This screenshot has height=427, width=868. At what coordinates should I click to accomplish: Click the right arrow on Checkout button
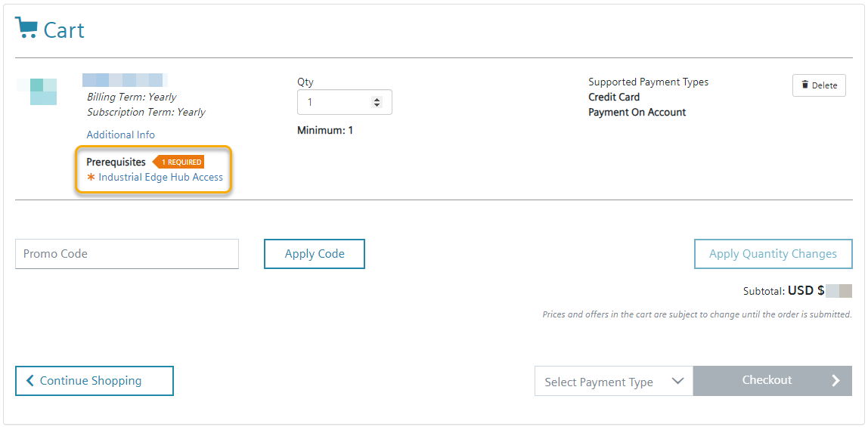click(835, 381)
